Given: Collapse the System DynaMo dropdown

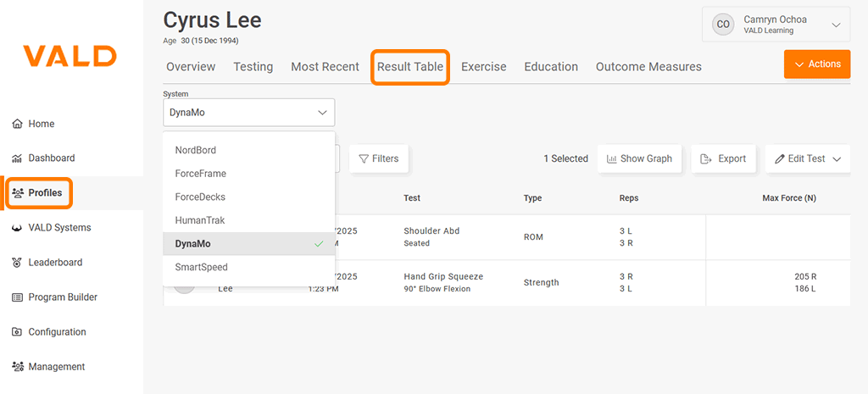Looking at the screenshot, I should coord(249,113).
